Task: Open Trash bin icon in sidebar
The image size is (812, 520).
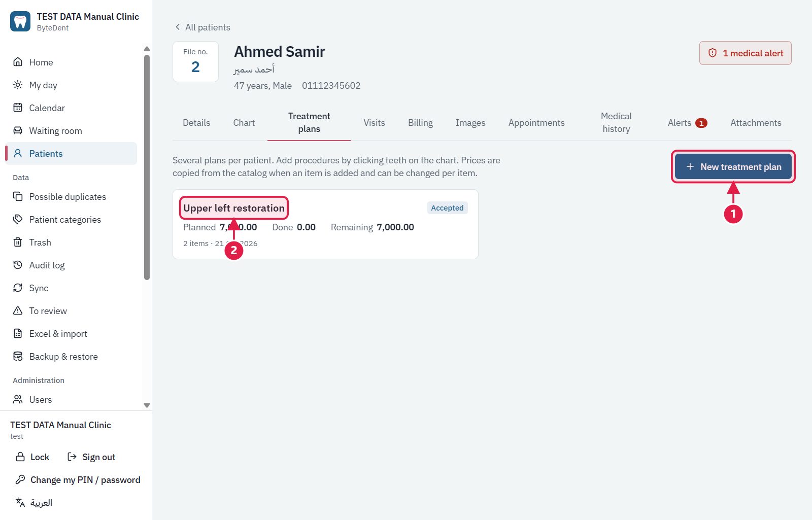Action: pos(18,242)
